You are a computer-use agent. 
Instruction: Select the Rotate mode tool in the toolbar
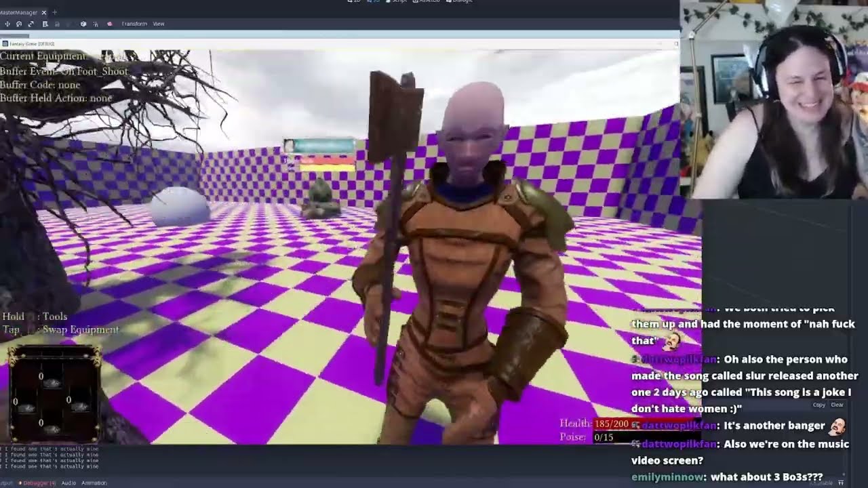pyautogui.click(x=18, y=24)
